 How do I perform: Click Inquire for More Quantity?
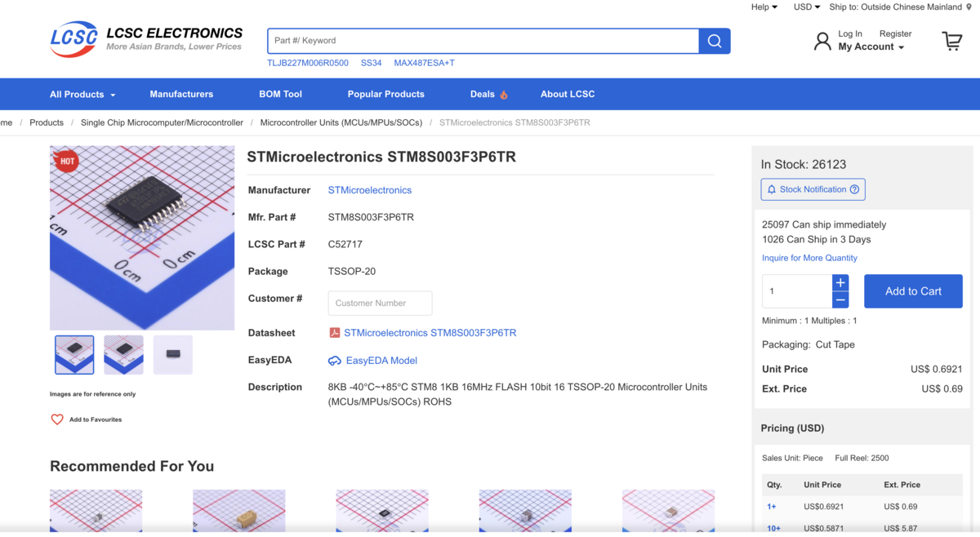click(x=809, y=258)
